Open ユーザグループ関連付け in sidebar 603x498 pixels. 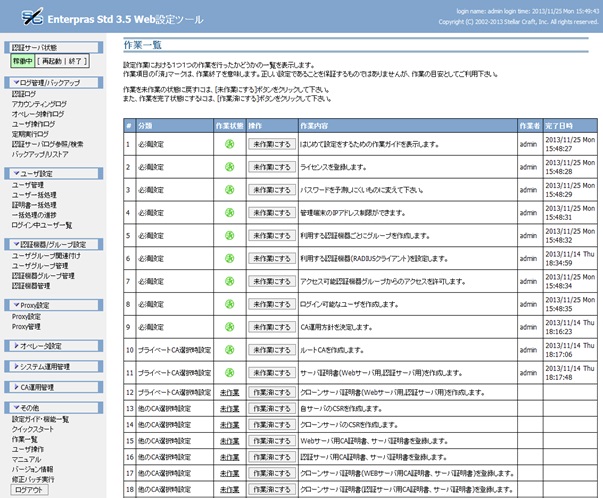46,256
